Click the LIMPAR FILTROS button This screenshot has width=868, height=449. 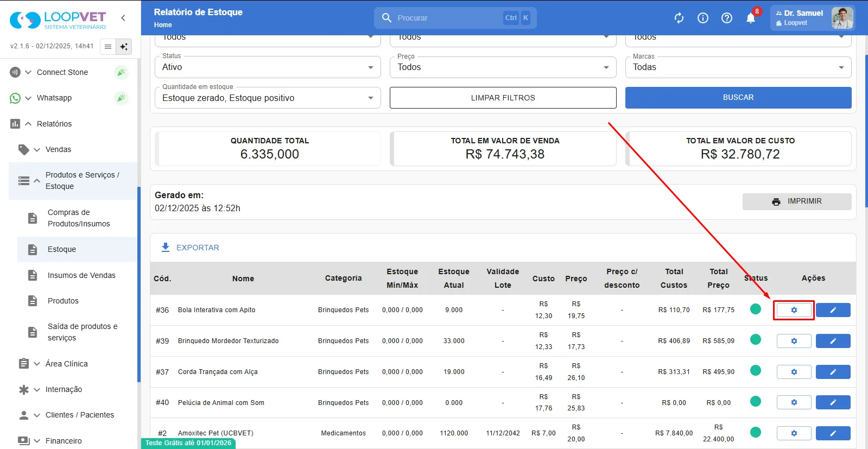(503, 98)
